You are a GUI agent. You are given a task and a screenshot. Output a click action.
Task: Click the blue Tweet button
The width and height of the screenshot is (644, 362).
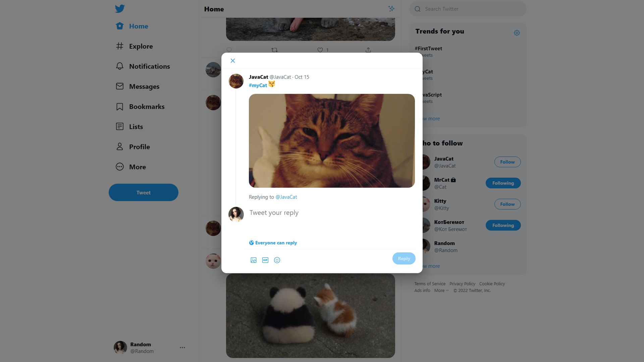coord(144,192)
